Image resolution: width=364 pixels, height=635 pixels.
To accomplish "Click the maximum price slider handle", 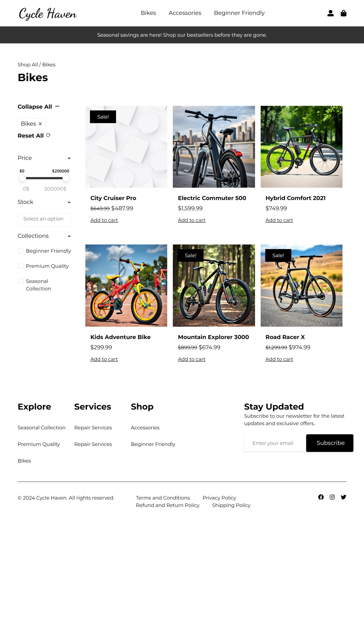I will [x=66, y=178].
